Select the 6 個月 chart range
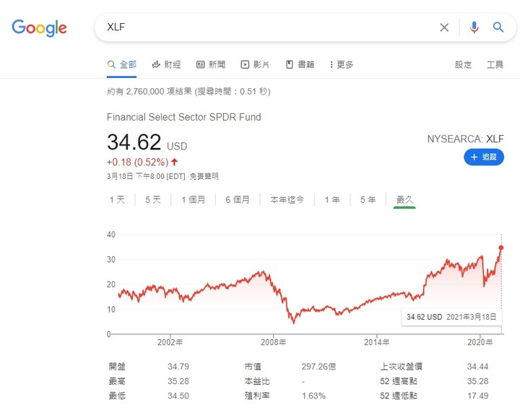 tap(238, 200)
